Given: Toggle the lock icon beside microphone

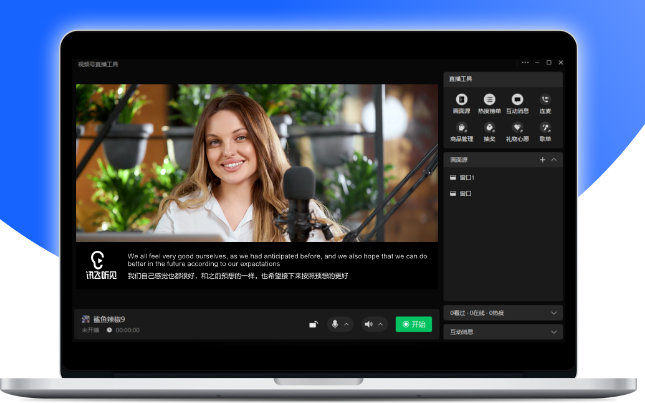Looking at the screenshot, I should click(313, 324).
